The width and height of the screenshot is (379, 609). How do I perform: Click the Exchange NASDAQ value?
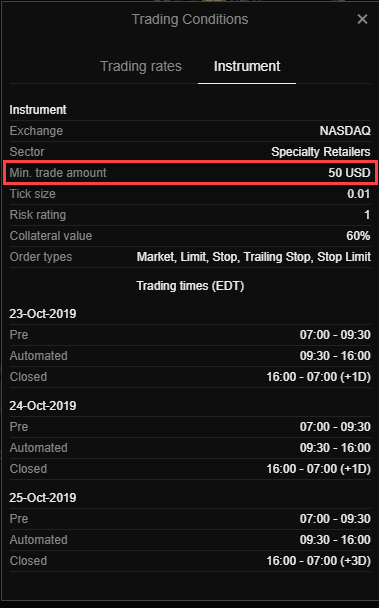345,131
